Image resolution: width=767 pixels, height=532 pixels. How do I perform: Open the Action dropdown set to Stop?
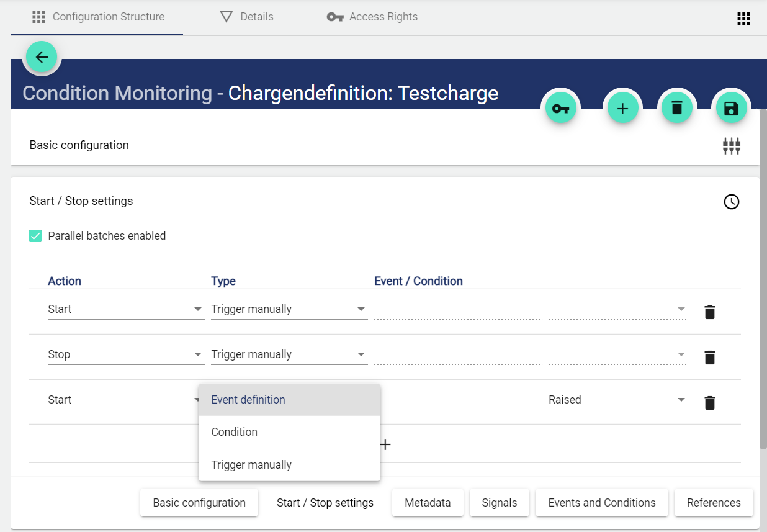[x=125, y=354]
